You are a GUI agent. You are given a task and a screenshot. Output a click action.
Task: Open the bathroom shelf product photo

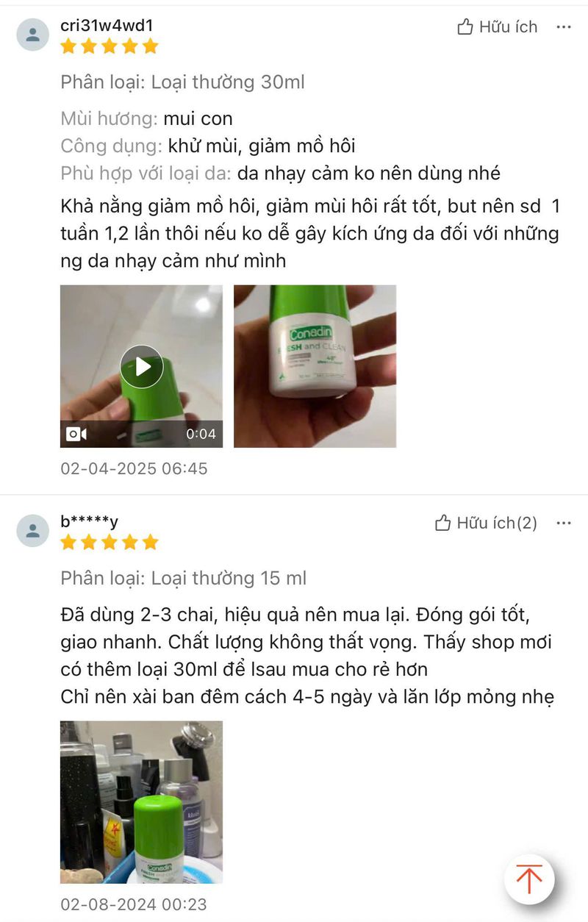coord(141,802)
